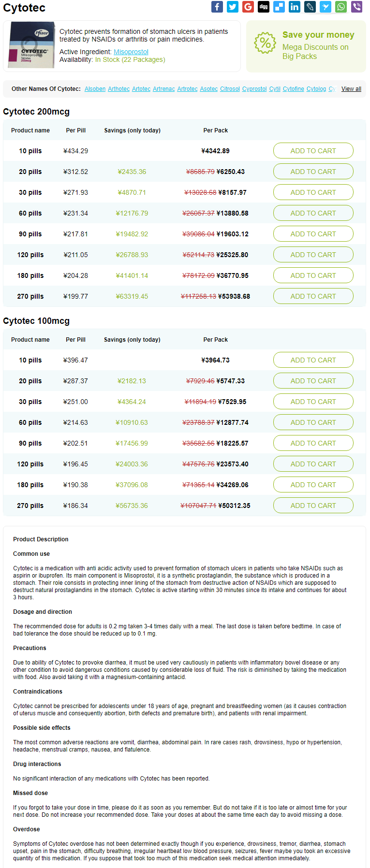370x868 pixels.
Task: Open the Artrenac name link
Action: click(163, 89)
